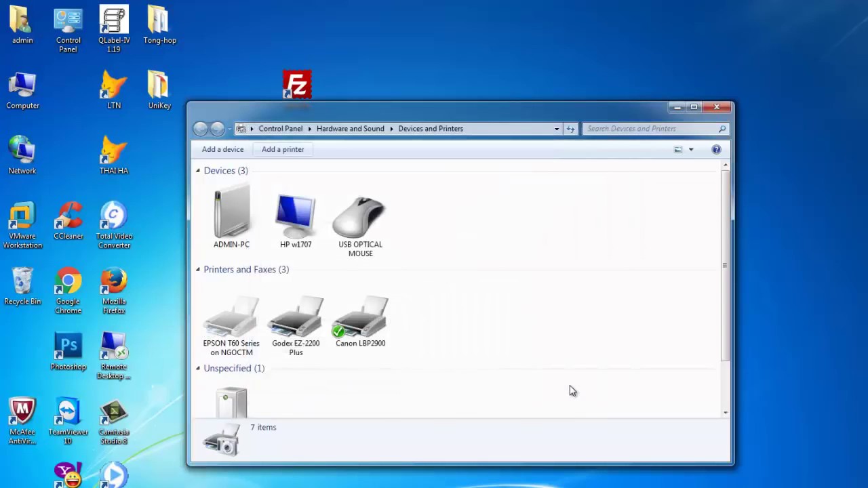Viewport: 868px width, 488px height.
Task: Click the scrollbar down arrow
Action: 725,412
